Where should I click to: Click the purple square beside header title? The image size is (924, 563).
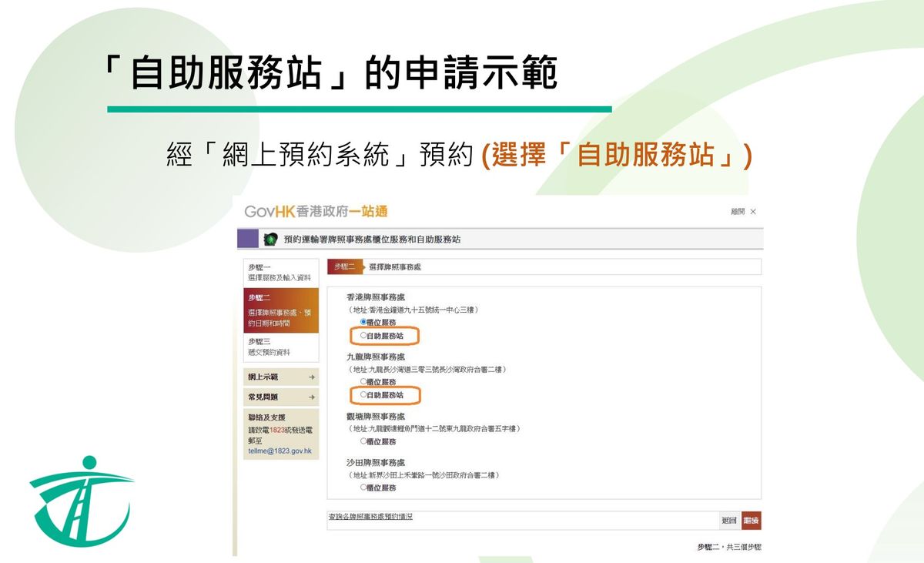coord(248,239)
